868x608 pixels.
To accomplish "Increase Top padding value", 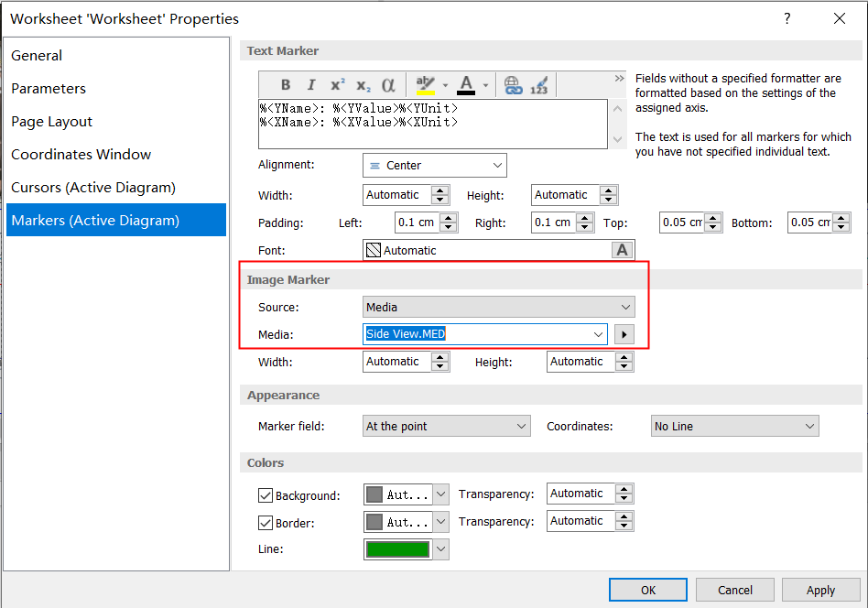I will click(713, 218).
